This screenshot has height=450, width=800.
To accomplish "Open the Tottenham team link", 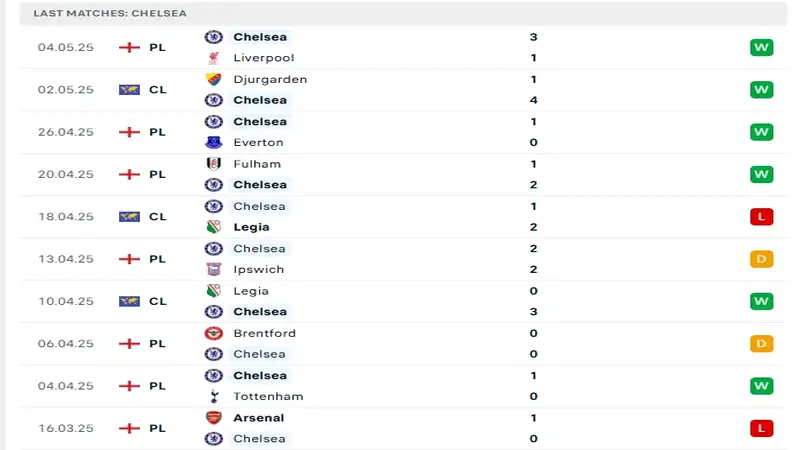I will tap(268, 396).
